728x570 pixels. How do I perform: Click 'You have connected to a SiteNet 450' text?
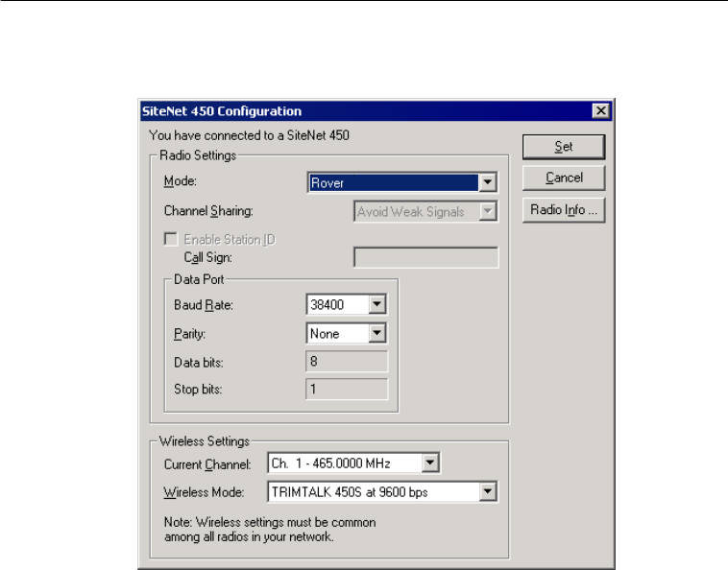(250, 135)
